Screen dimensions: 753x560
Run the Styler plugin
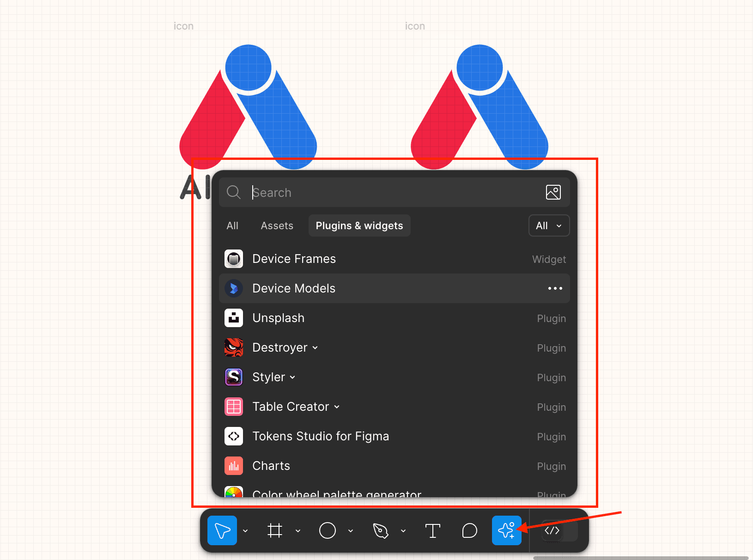pyautogui.click(x=395, y=377)
